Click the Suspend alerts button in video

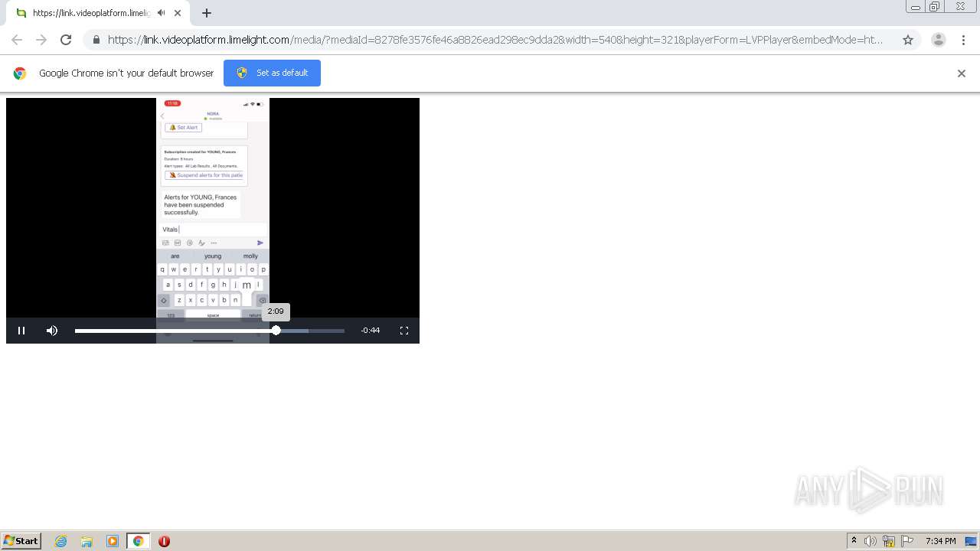[x=204, y=175]
